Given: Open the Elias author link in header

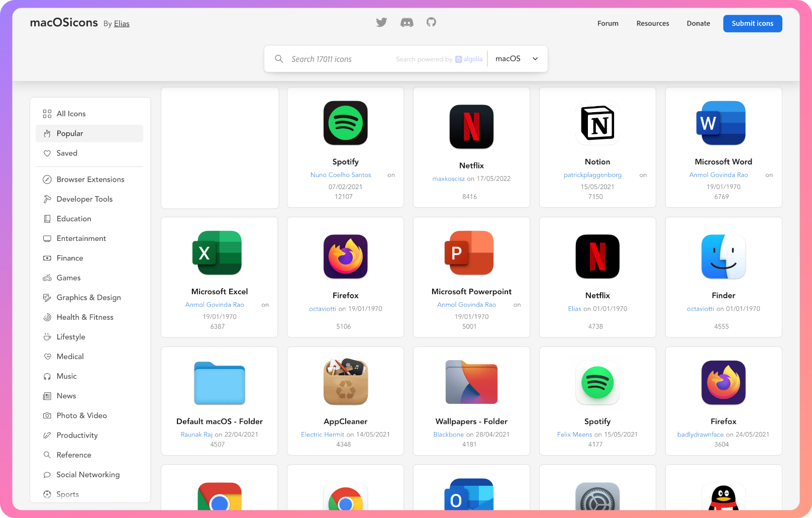Looking at the screenshot, I should [x=122, y=24].
